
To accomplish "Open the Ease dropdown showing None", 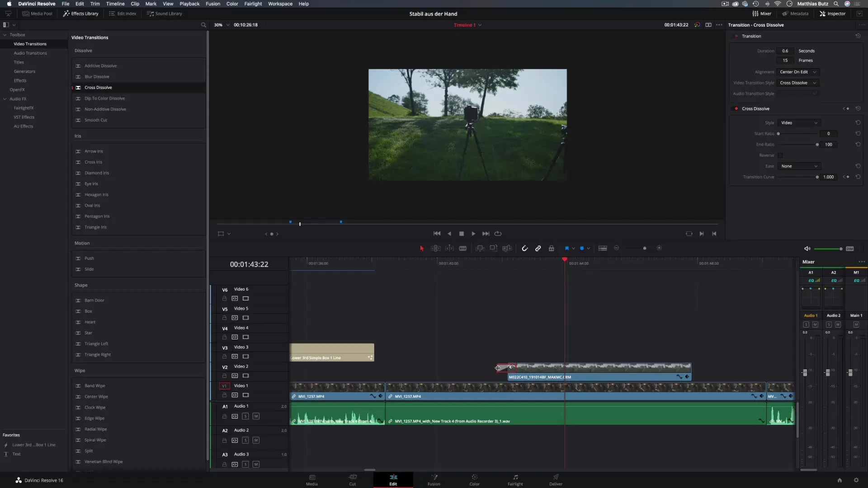I will (x=799, y=166).
